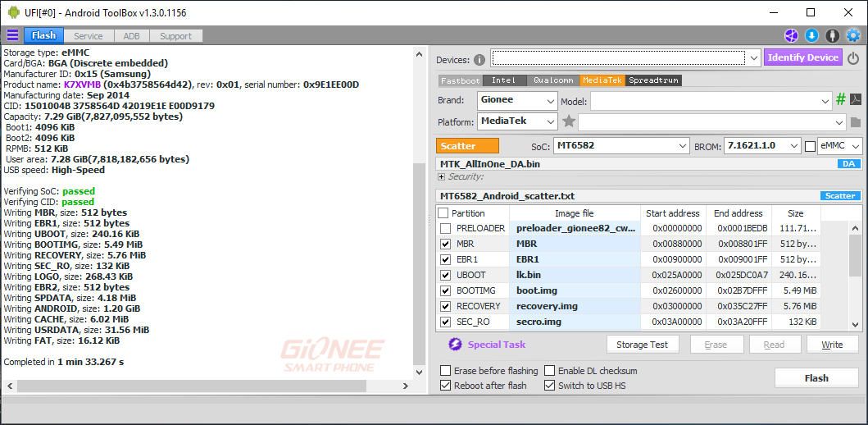This screenshot has width=868, height=425.
Task: Select the Spreadtrum mode tab
Action: pos(654,80)
